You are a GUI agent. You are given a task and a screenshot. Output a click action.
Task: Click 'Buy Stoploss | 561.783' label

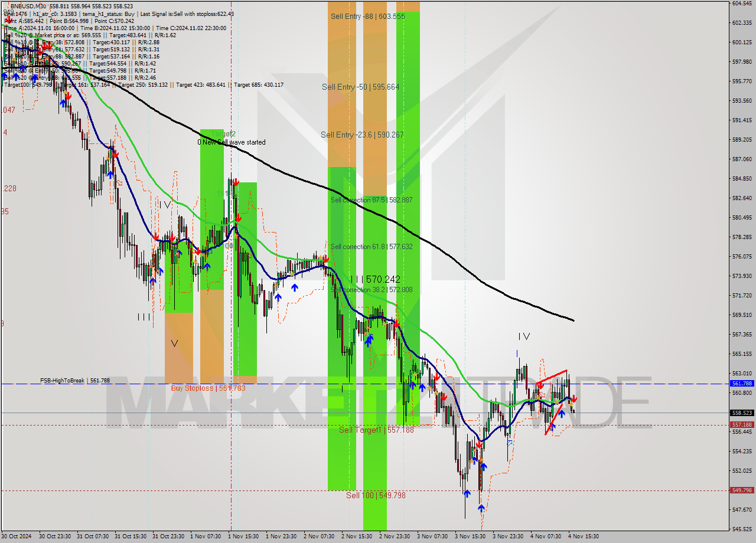pos(208,388)
